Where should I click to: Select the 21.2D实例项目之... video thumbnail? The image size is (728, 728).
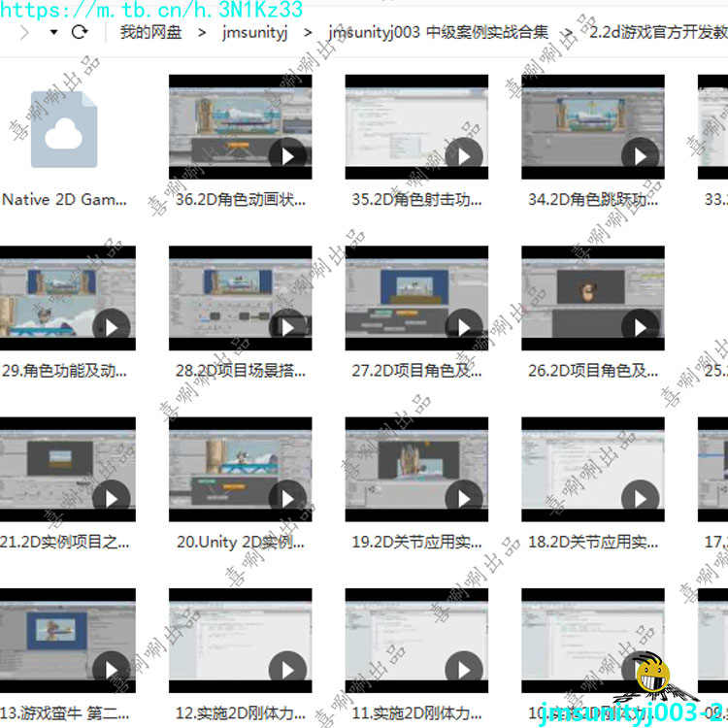68,470
